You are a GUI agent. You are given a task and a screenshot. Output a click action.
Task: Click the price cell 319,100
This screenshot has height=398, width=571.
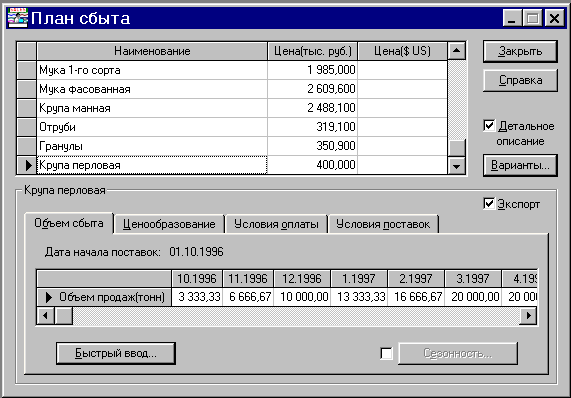[312, 127]
